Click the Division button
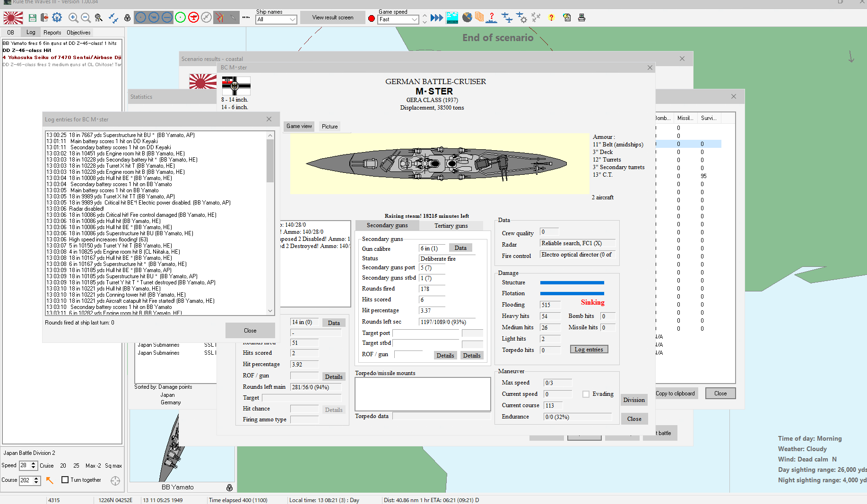This screenshot has height=504, width=867. [x=634, y=400]
